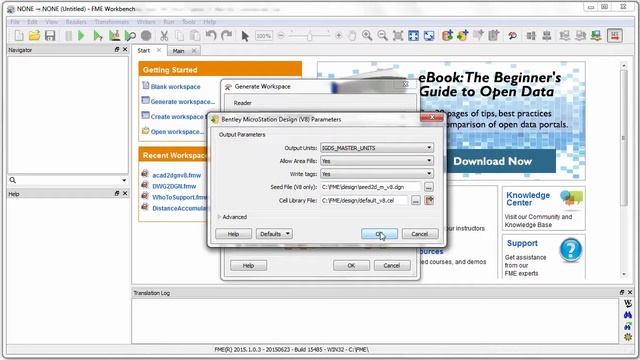The width and height of the screenshot is (640, 360).
Task: Click the Cell Library File path field
Action: 364,200
